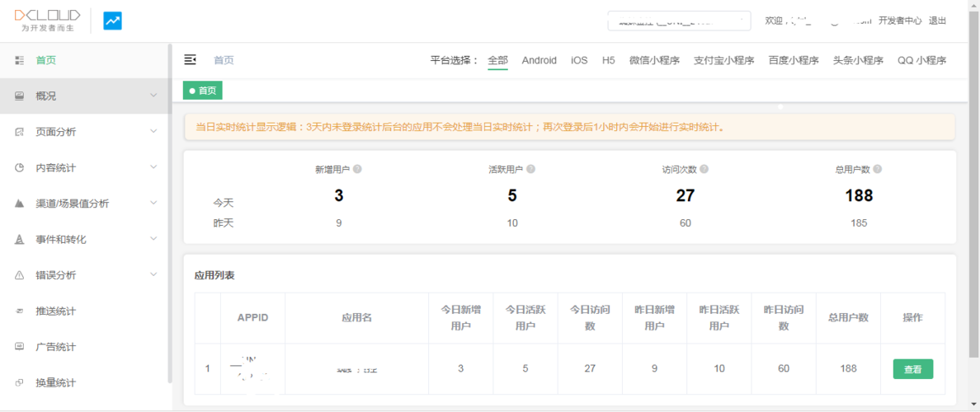Click the help icon beside 活跃用户

pos(530,169)
